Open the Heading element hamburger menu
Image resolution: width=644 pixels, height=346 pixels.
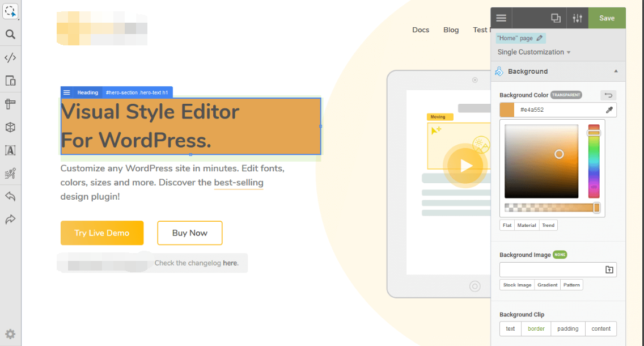[x=66, y=92]
